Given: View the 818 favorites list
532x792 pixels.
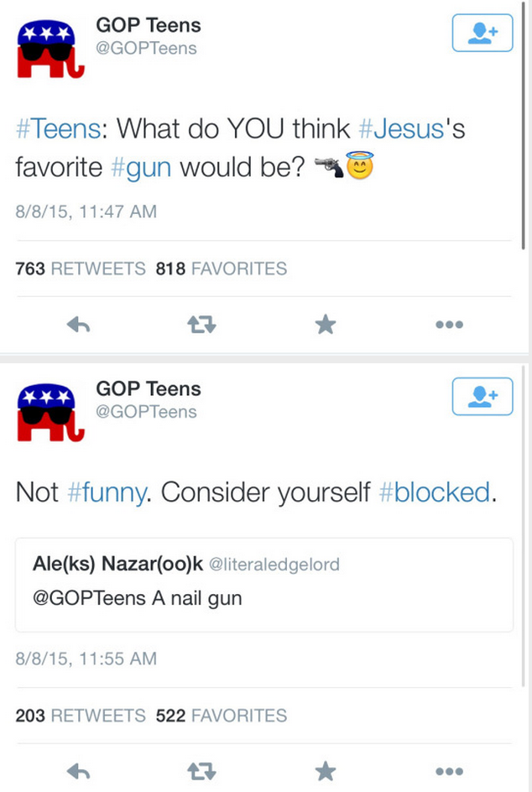Looking at the screenshot, I should [x=222, y=269].
